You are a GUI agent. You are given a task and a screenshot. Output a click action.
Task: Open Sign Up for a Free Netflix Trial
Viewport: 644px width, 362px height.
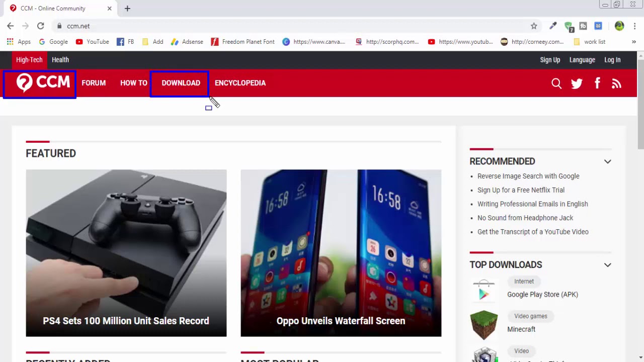(x=521, y=190)
